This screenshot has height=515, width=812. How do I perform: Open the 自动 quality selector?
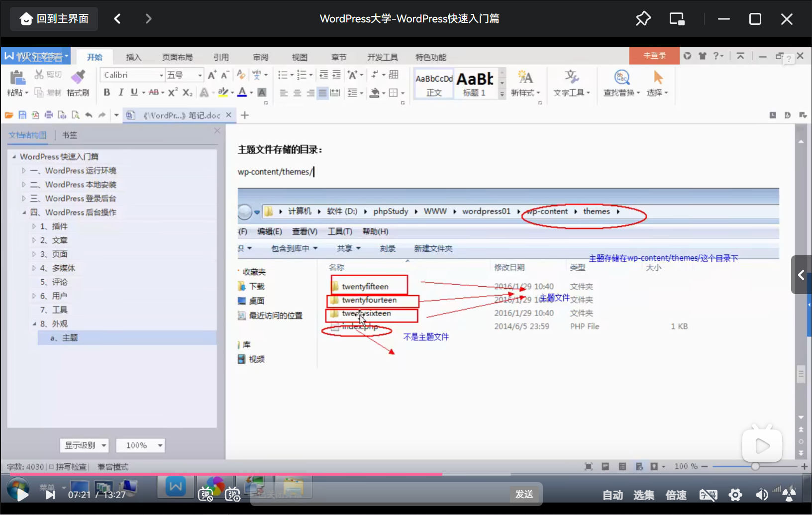612,495
